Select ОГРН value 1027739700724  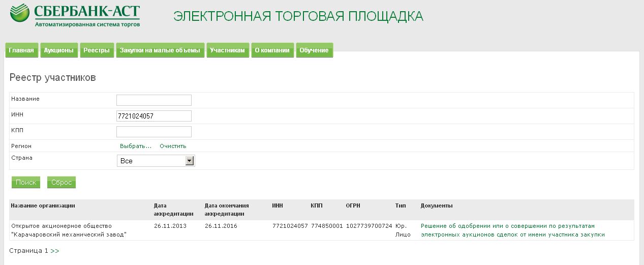pyautogui.click(x=369, y=226)
